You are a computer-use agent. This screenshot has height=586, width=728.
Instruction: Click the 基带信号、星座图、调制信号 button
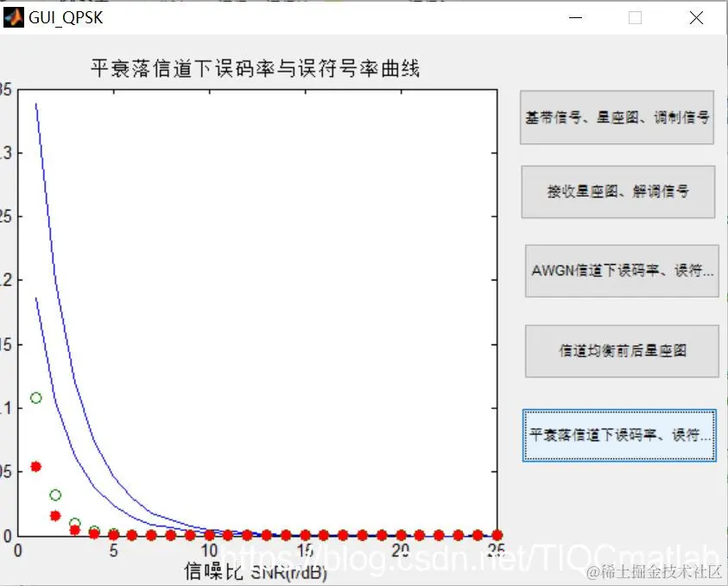[617, 117]
